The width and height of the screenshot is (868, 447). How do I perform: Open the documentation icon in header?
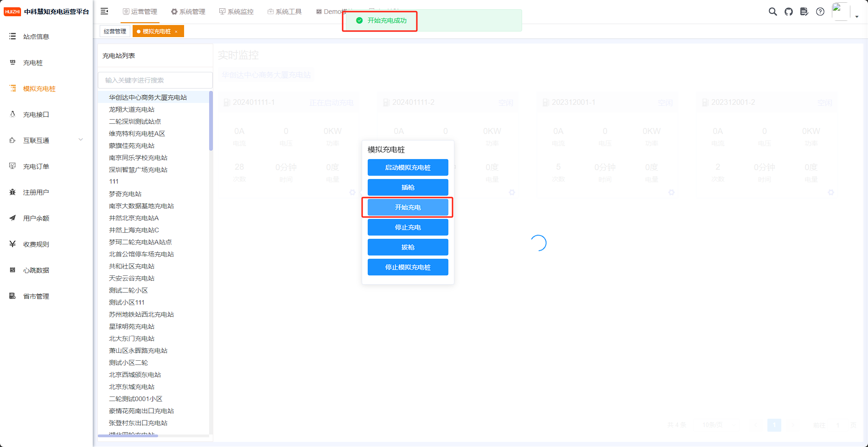tap(804, 12)
